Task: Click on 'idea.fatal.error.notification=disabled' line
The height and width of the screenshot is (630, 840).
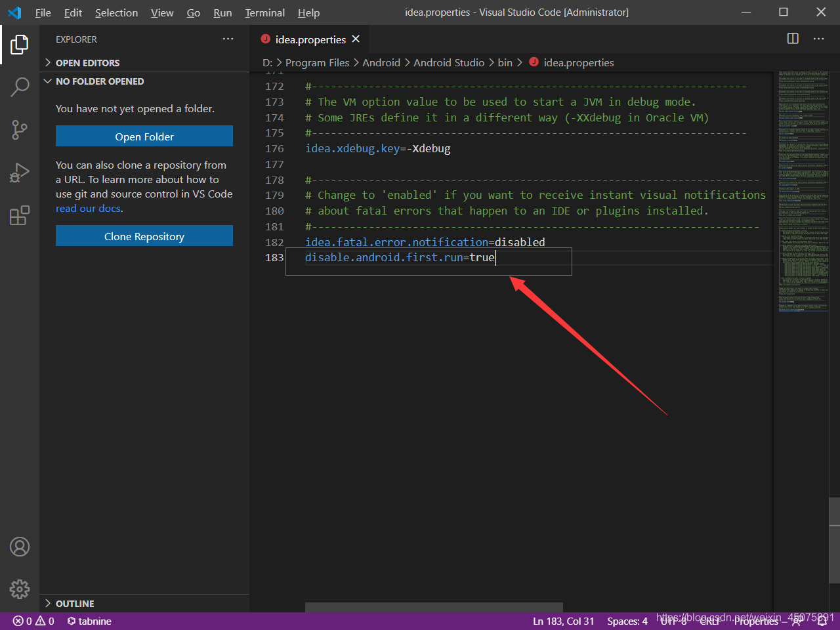Action: pyautogui.click(x=425, y=242)
